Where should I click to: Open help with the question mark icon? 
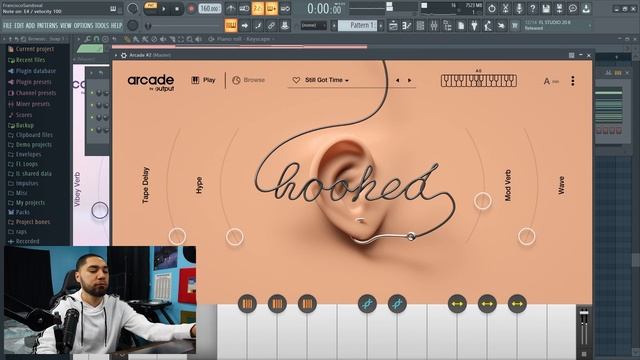(x=532, y=8)
